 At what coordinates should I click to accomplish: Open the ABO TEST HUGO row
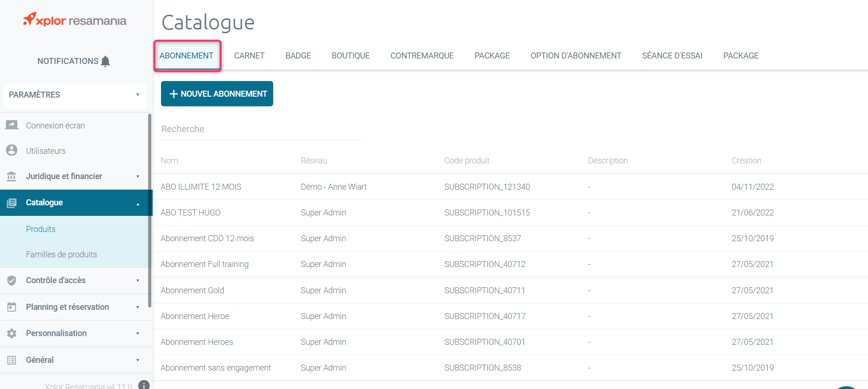511,213
